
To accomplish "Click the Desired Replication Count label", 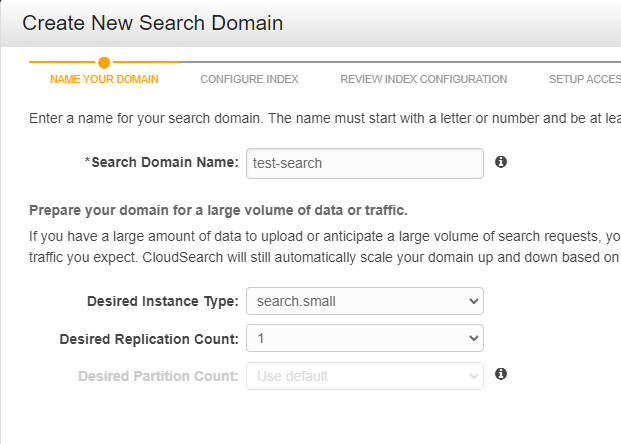I will tap(149, 338).
